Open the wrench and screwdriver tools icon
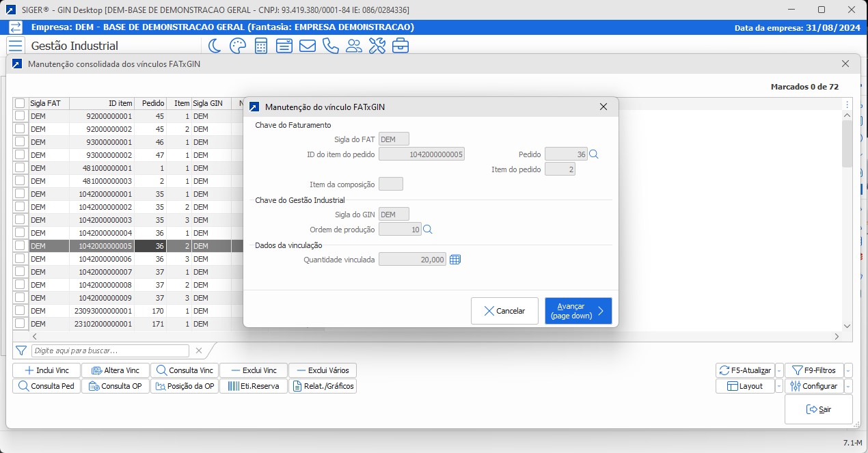This screenshot has height=453, width=868. (x=377, y=46)
